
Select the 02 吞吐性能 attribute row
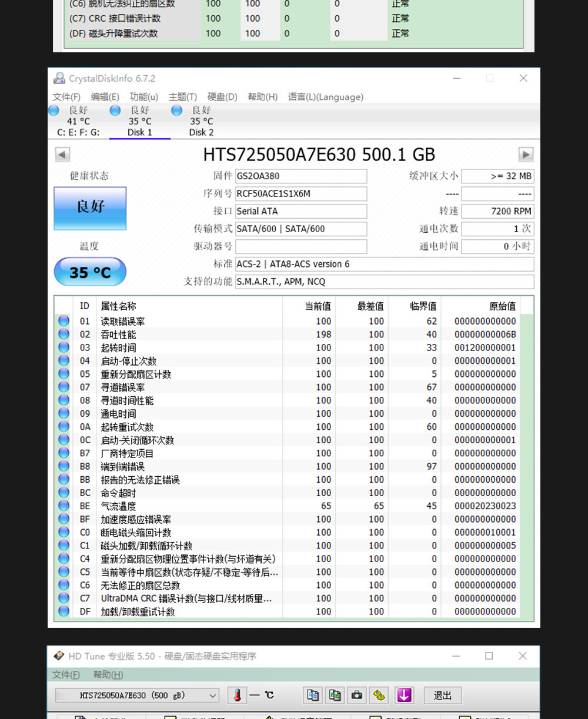(288, 335)
